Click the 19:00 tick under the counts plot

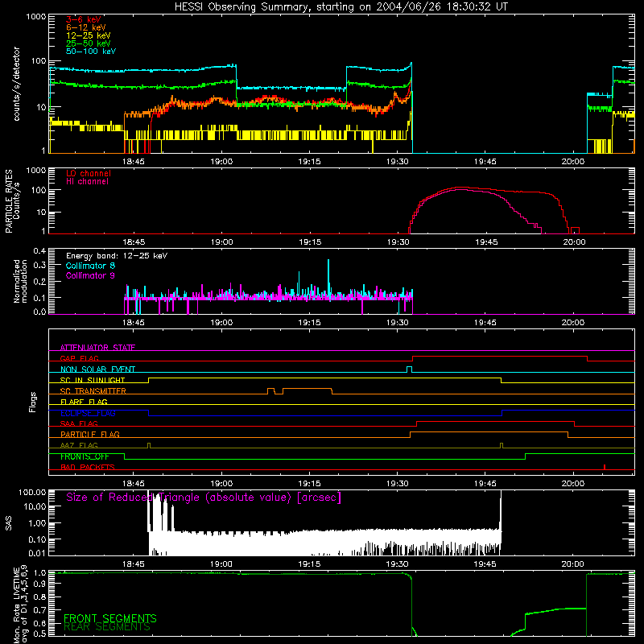click(x=221, y=162)
